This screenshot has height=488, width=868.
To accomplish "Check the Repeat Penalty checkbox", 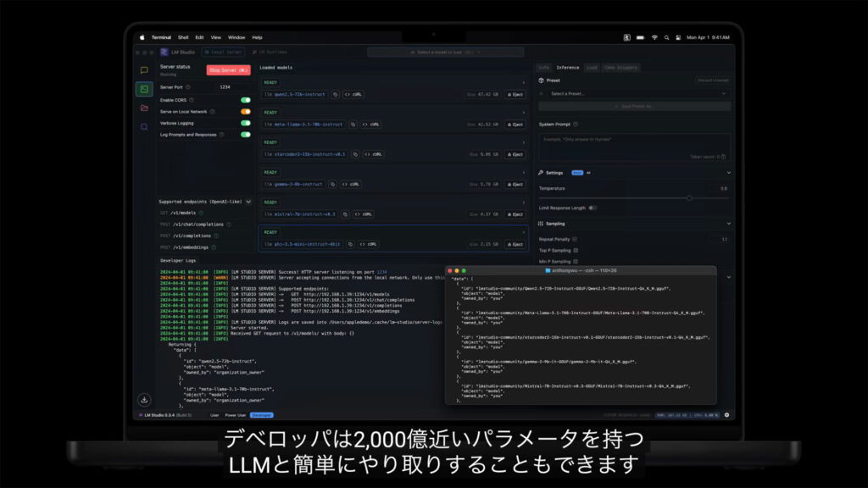I will tap(575, 239).
